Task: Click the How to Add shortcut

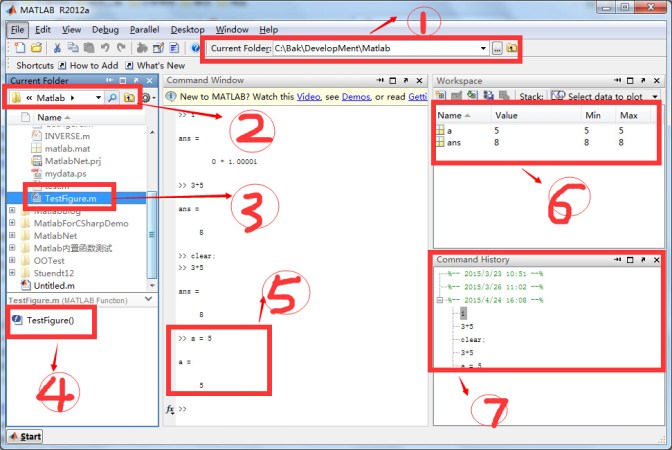Action: (89, 66)
